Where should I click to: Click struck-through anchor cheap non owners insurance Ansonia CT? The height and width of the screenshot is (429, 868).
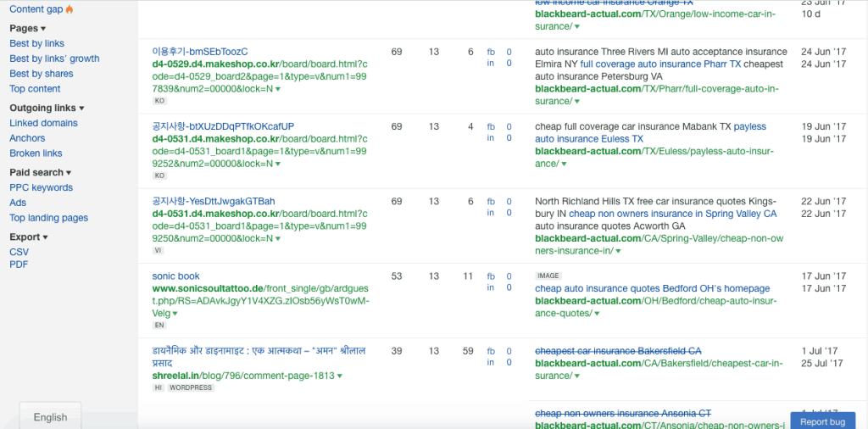pos(623,414)
